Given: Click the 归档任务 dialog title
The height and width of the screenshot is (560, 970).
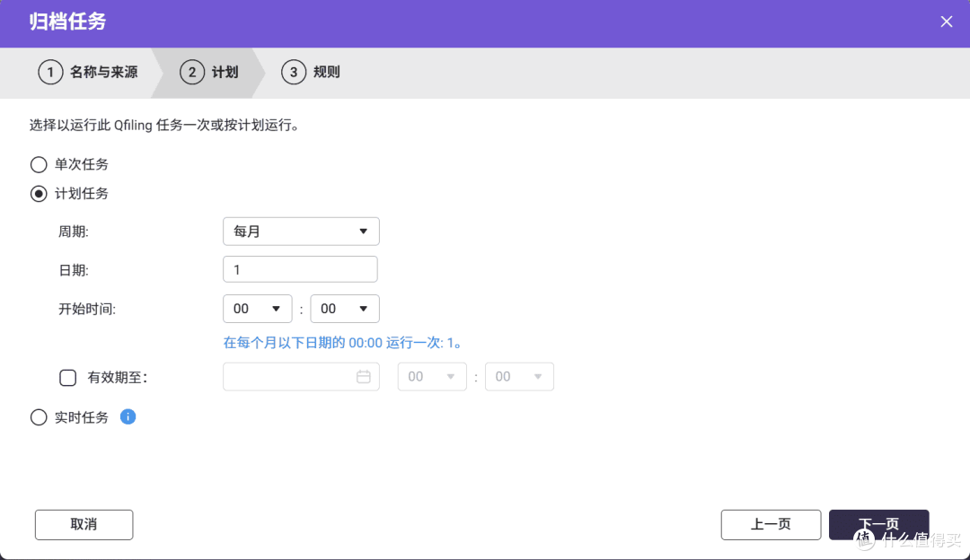Looking at the screenshot, I should (x=67, y=22).
